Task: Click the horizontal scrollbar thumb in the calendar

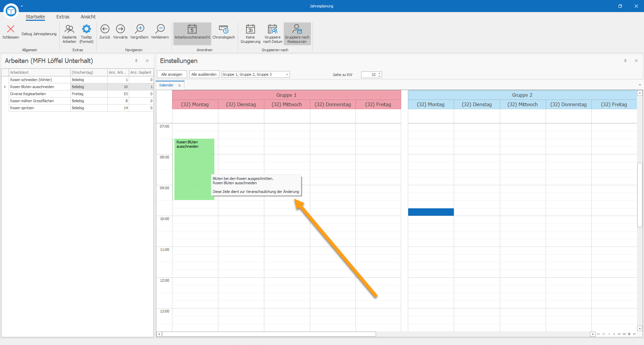Action: [x=269, y=334]
